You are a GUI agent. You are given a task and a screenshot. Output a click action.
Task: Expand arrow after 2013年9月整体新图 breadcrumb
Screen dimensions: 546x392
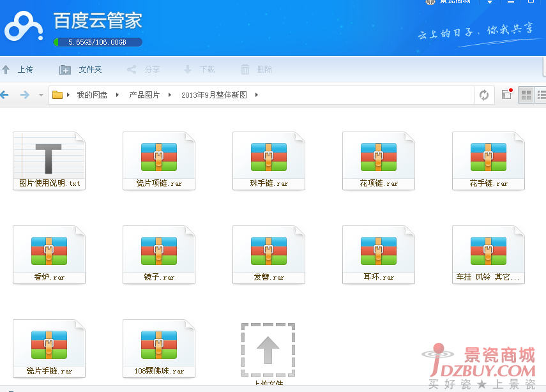[257, 95]
